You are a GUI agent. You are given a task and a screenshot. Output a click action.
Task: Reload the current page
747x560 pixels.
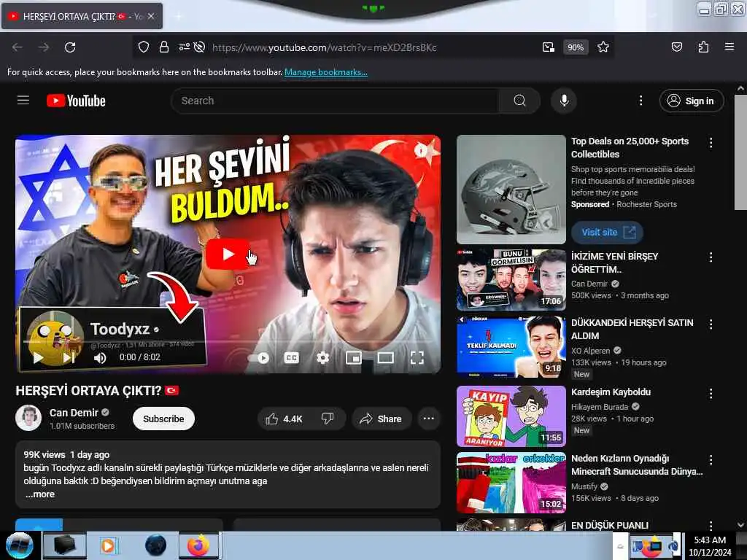tap(70, 47)
